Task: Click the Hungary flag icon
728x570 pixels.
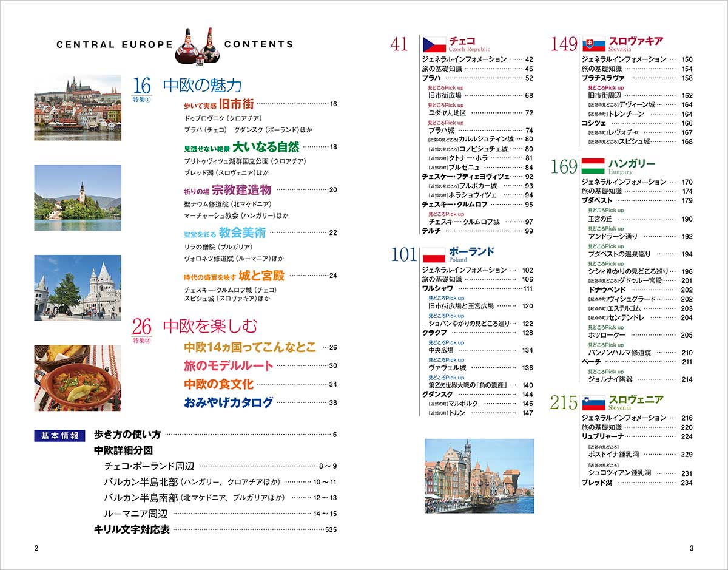Action: point(593,166)
